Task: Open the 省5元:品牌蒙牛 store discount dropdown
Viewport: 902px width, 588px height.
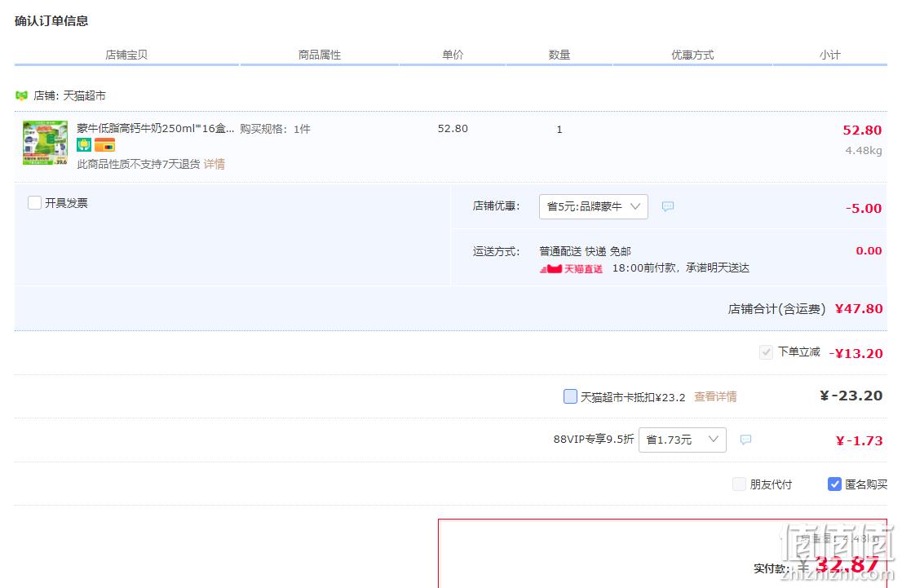Action: coord(594,206)
